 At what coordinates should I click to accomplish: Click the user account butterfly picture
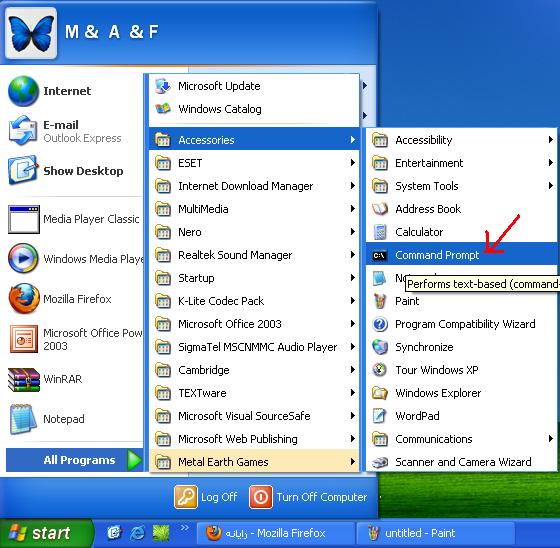[x=31, y=33]
